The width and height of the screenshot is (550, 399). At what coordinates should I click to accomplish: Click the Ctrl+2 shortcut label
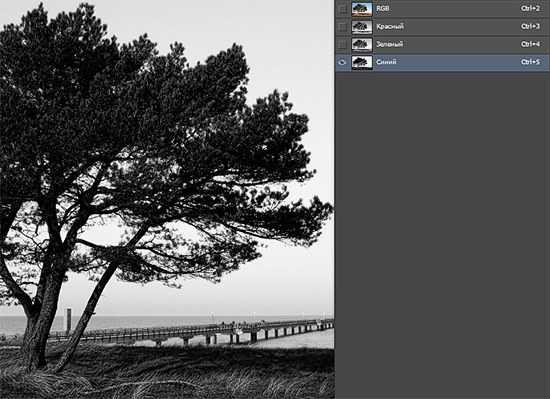click(x=530, y=8)
